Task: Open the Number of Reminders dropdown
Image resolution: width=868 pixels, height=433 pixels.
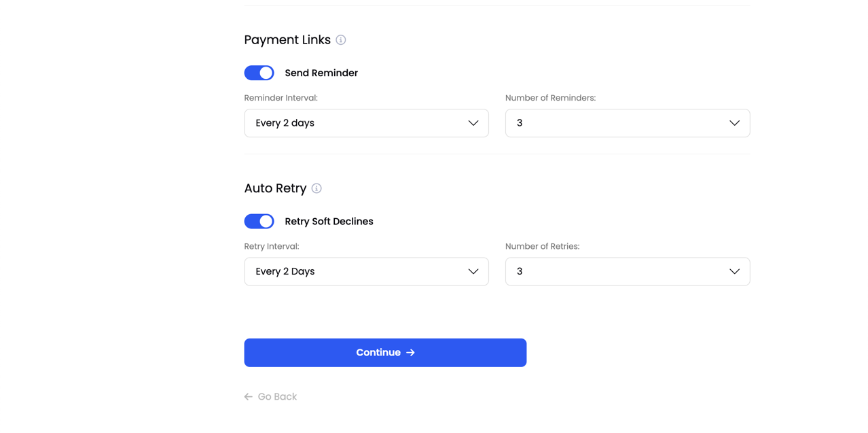Action: click(627, 123)
